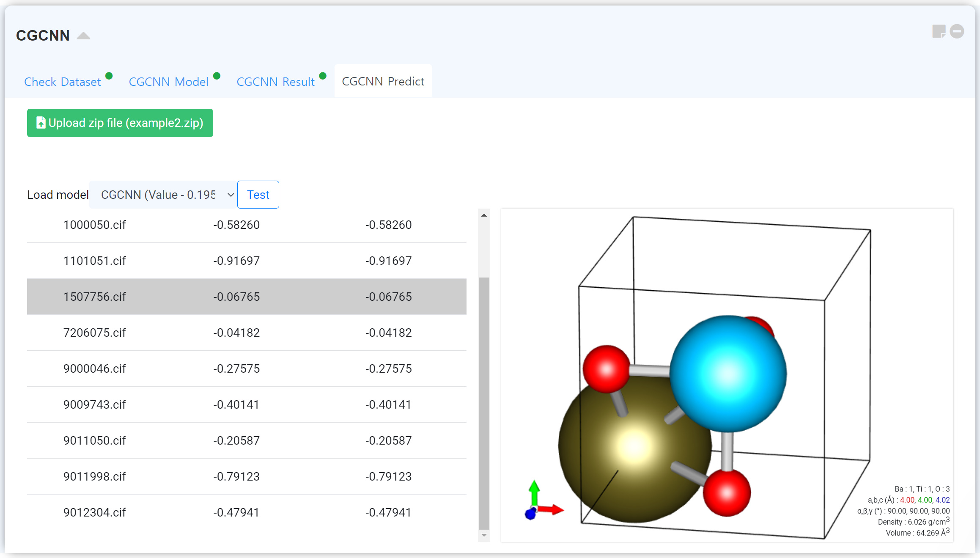Image resolution: width=980 pixels, height=558 pixels.
Task: Select the 1000050.cif row
Action: (247, 225)
